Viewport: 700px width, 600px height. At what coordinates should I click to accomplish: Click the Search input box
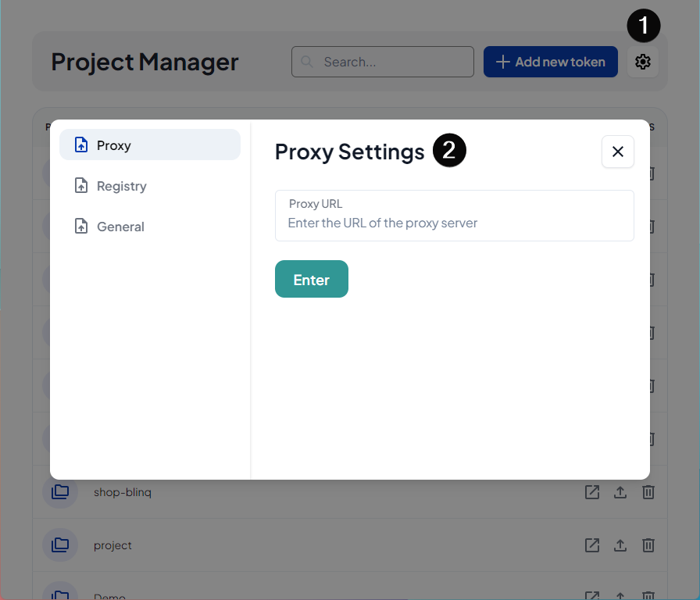[382, 61]
